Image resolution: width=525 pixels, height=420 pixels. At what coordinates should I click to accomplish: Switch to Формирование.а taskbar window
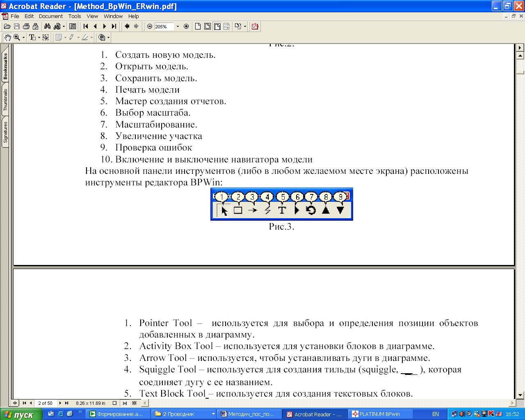(119, 414)
